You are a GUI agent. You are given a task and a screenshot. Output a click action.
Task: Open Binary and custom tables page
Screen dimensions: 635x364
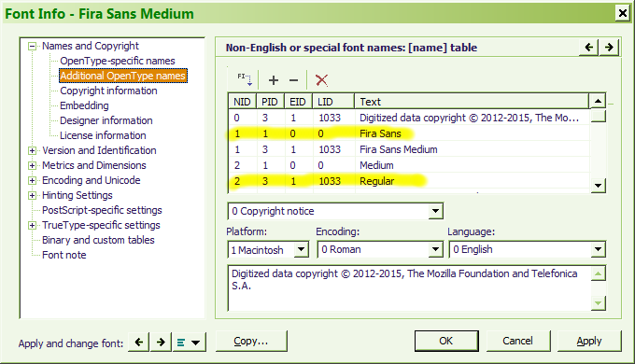98,240
